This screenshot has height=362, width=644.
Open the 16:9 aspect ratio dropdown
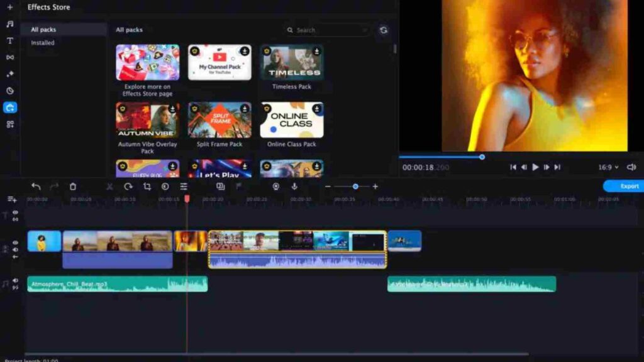pyautogui.click(x=608, y=167)
